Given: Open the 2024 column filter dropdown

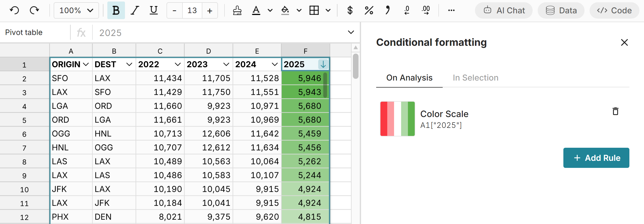Looking at the screenshot, I should point(275,64).
